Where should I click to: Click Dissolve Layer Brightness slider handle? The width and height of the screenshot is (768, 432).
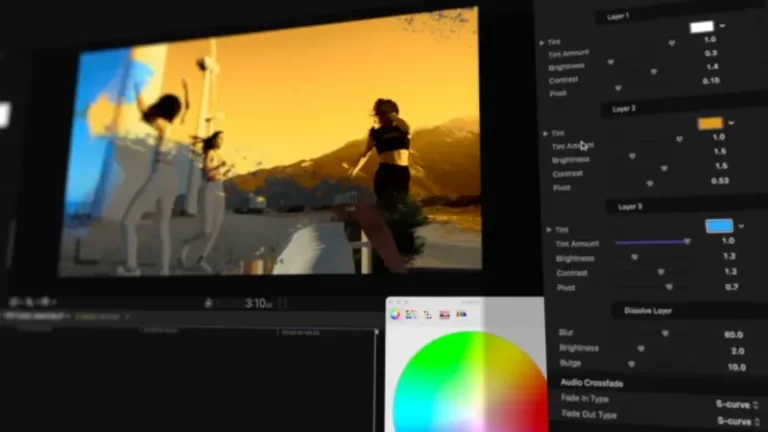[641, 349]
